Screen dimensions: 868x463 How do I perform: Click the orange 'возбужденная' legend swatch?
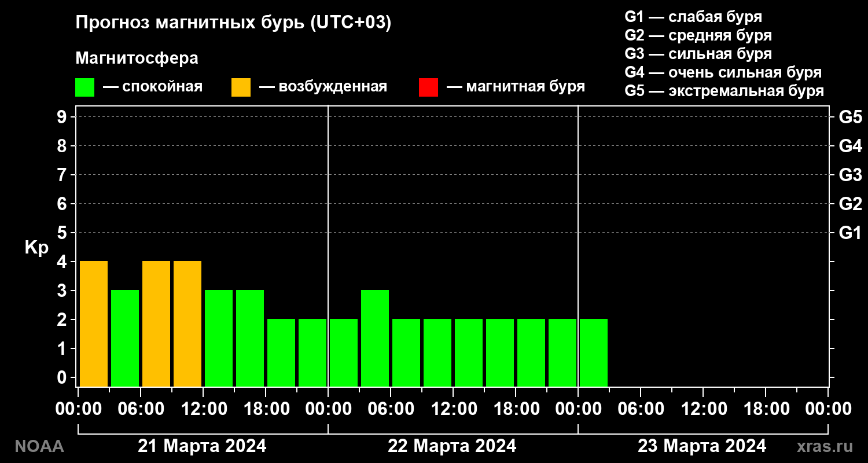[x=241, y=87]
